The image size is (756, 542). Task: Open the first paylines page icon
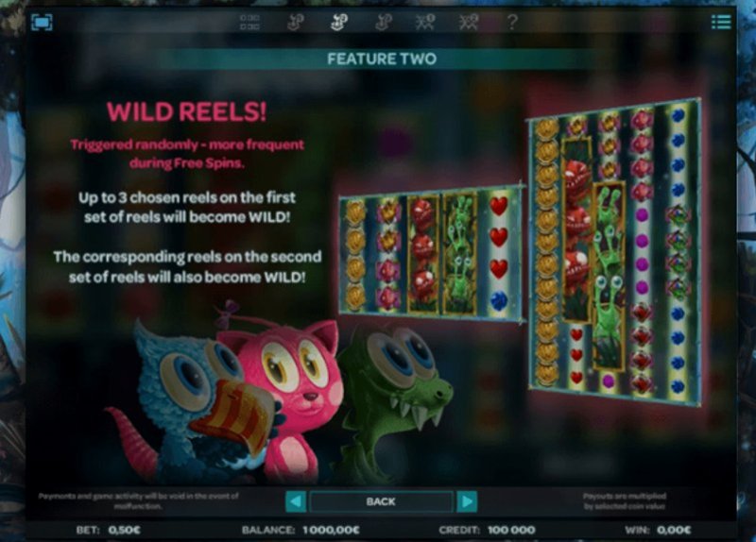(x=425, y=22)
